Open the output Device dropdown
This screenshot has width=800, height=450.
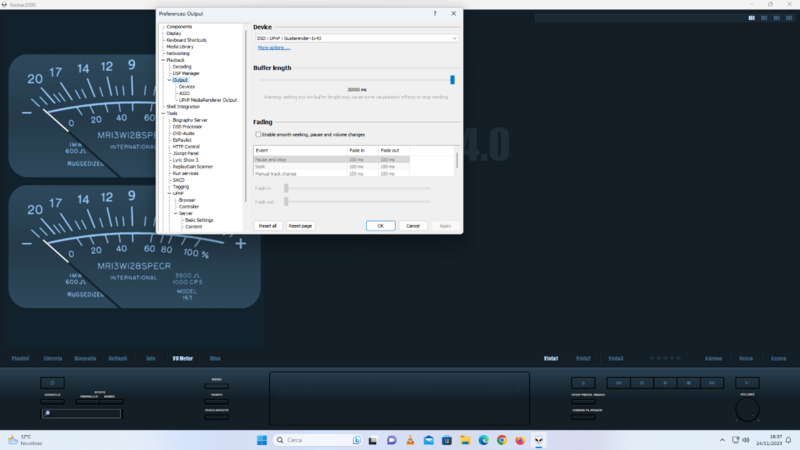pyautogui.click(x=355, y=38)
